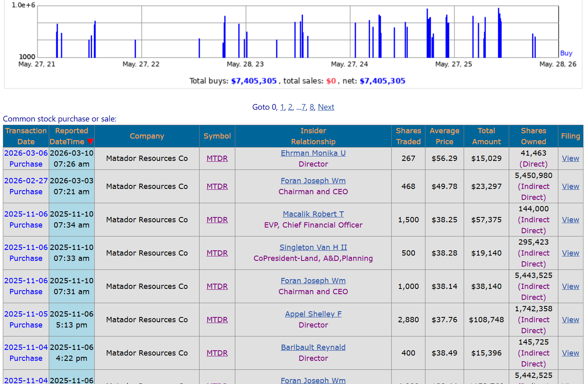Image resolution: width=588 pixels, height=384 pixels.
Task: Jump to results page 7
Action: coord(304,107)
